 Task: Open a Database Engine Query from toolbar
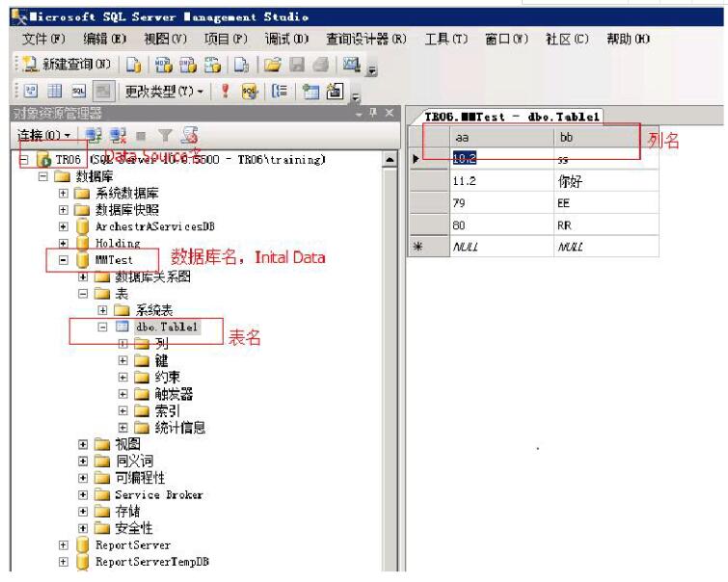coord(134,65)
